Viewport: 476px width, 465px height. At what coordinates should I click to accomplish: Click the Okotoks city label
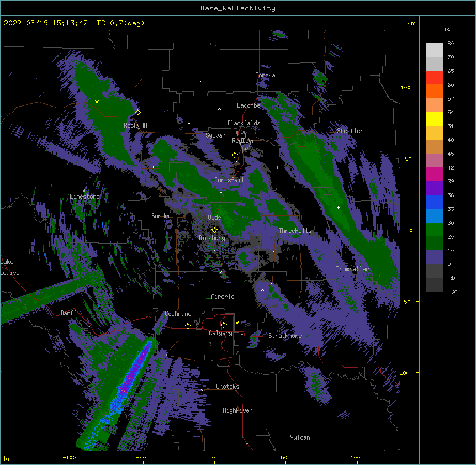228,387
